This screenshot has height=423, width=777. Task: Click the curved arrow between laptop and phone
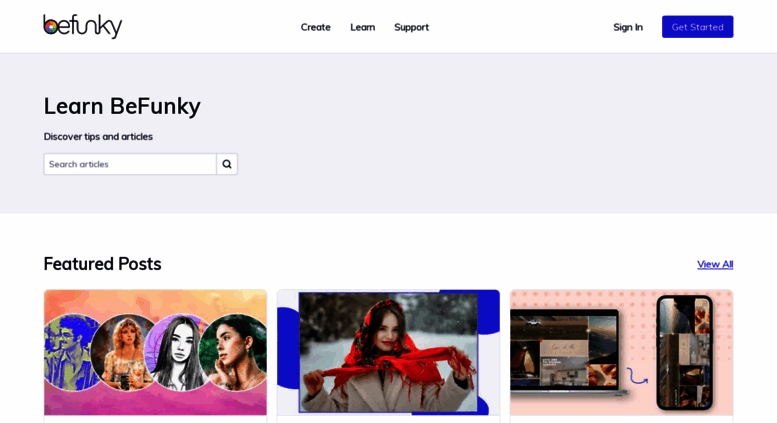click(x=637, y=376)
